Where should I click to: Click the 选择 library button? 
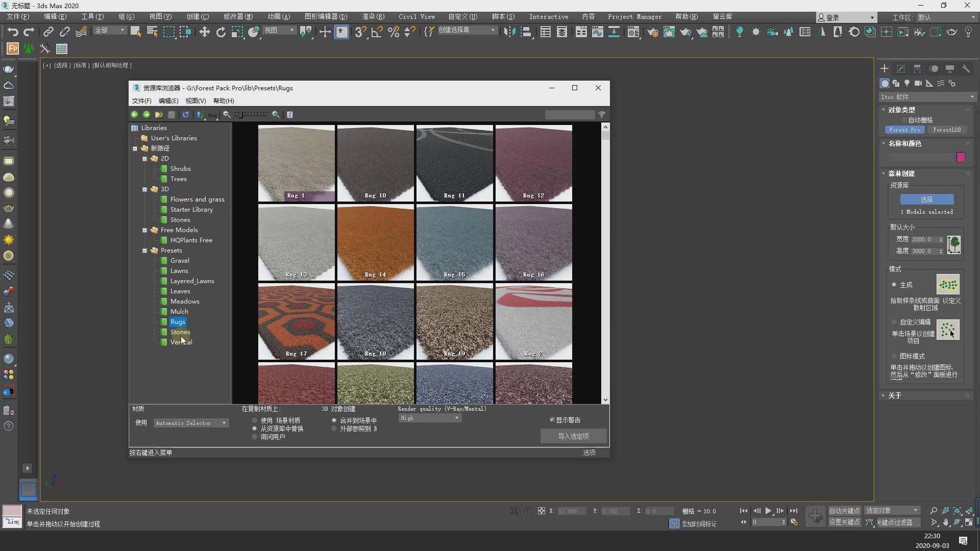pyautogui.click(x=926, y=199)
